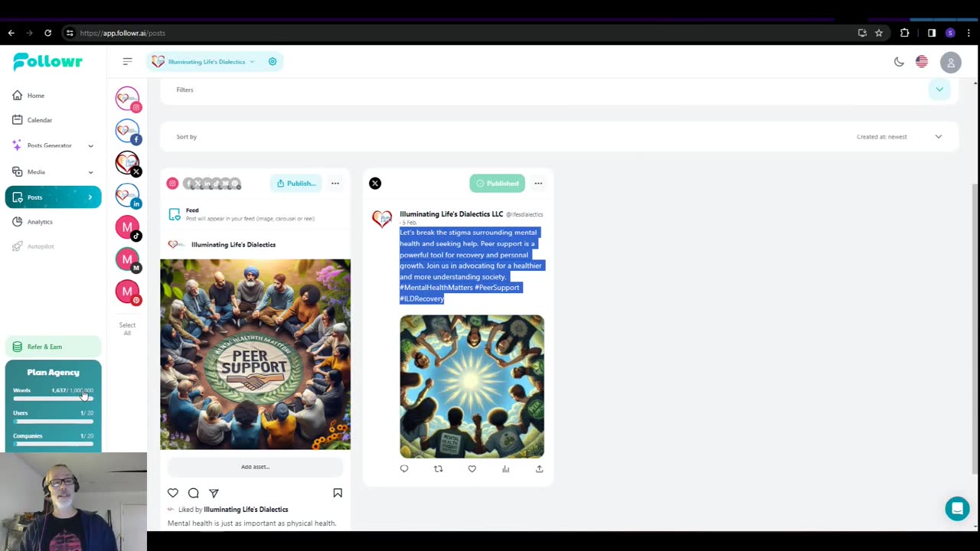Select the Pinterest account avatar in sidebar

point(127,292)
